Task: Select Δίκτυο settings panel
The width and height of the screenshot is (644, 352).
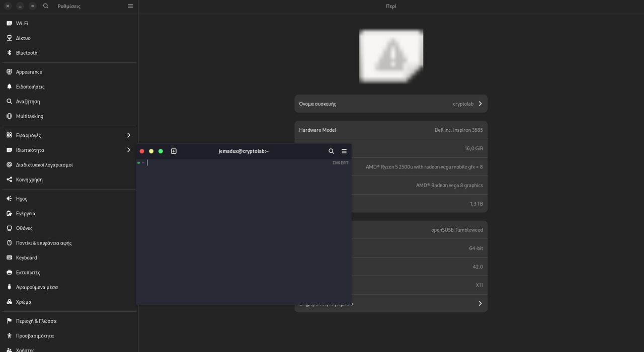Action: (x=69, y=38)
